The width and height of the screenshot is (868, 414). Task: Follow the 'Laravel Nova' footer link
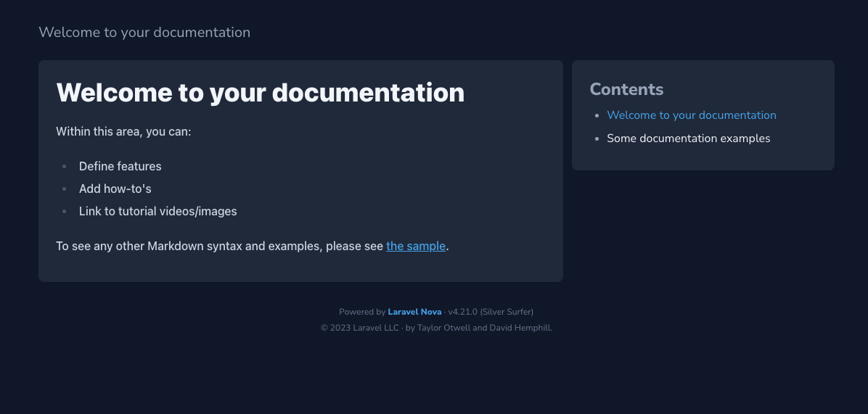click(414, 312)
